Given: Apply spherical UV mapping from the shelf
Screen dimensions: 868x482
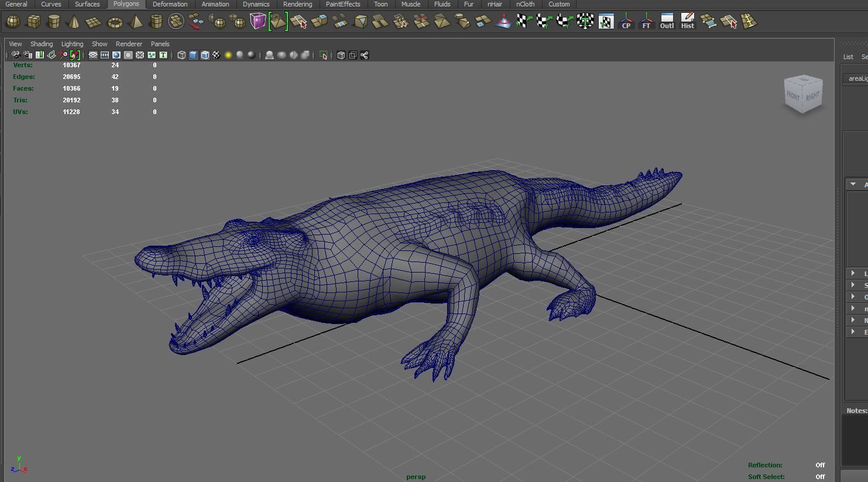Looking at the screenshot, I should pos(564,22).
